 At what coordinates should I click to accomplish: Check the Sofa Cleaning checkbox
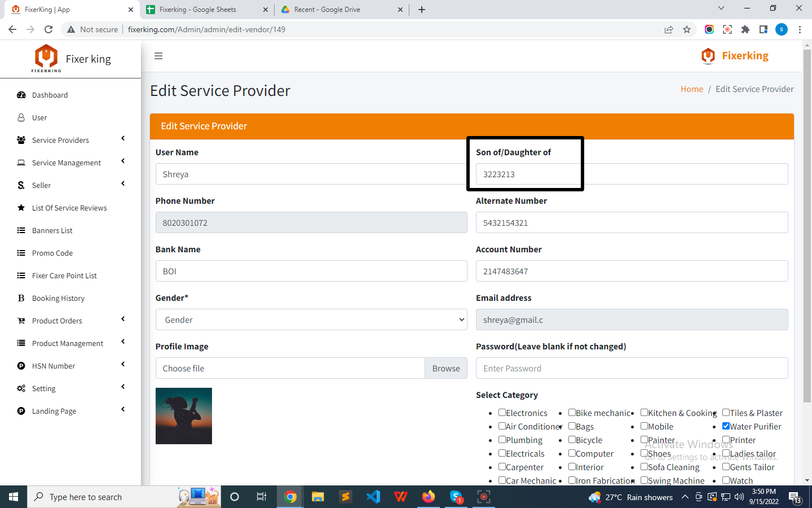coord(644,467)
